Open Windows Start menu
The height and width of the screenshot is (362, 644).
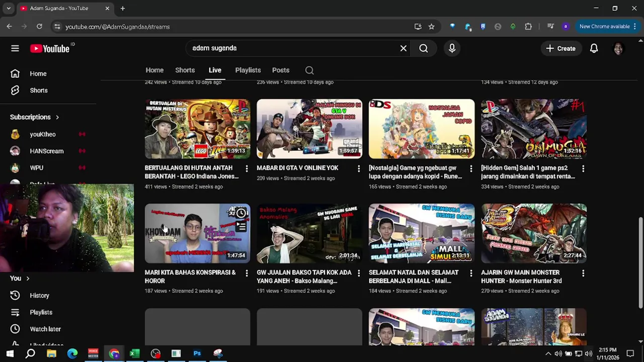click(10, 353)
